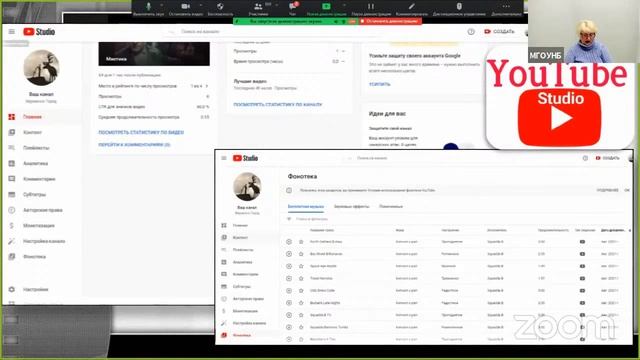640x360 pixels.
Task: Click ПОДРОБНЕЕ in the Фонотека terms notice
Action: tap(607, 190)
